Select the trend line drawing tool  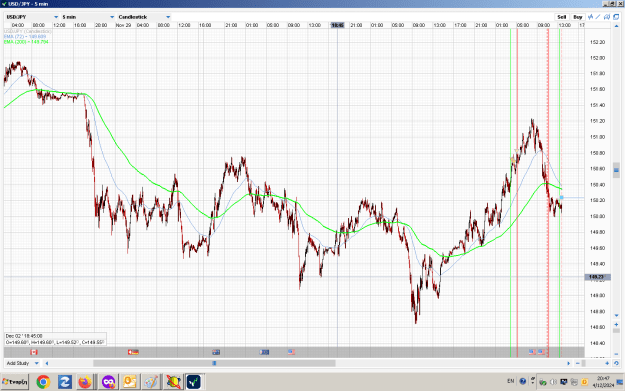pyautogui.click(x=598, y=17)
